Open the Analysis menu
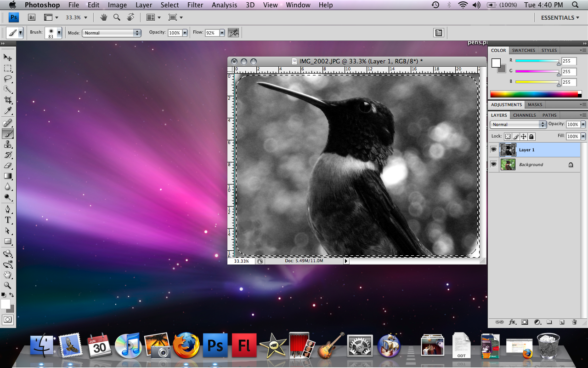588x368 pixels. coord(224,5)
